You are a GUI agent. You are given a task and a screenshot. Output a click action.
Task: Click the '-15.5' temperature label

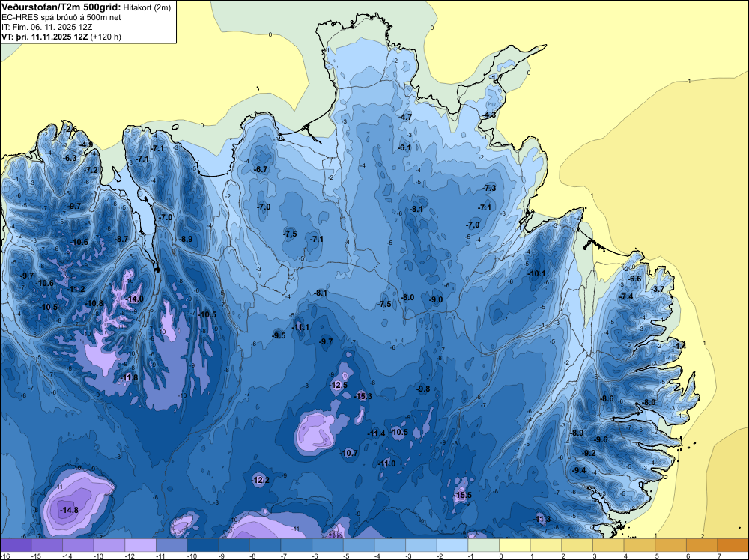[x=462, y=495]
